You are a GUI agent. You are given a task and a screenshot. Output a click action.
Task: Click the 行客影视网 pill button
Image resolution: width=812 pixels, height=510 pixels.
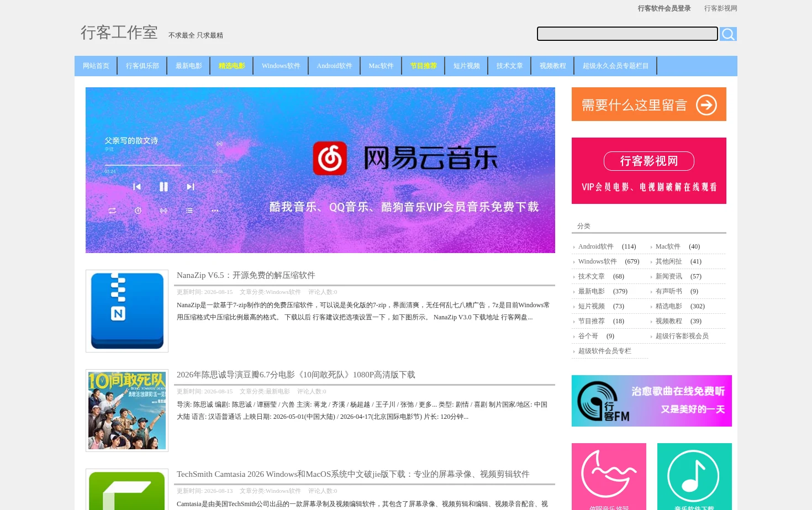(x=649, y=161)
